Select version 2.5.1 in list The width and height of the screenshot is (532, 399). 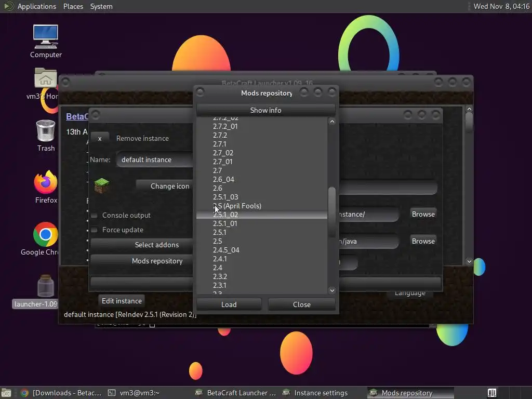(262, 232)
